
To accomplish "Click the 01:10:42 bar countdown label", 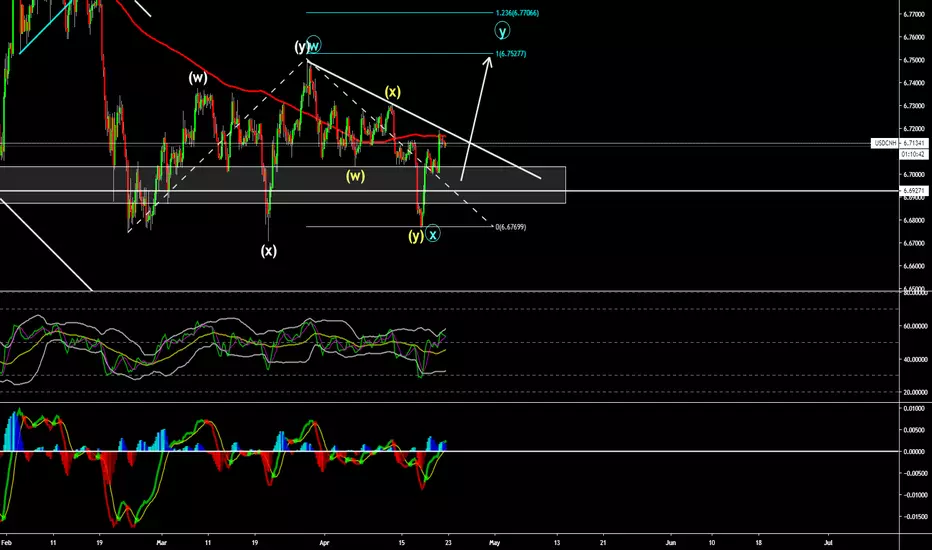I will (x=913, y=154).
